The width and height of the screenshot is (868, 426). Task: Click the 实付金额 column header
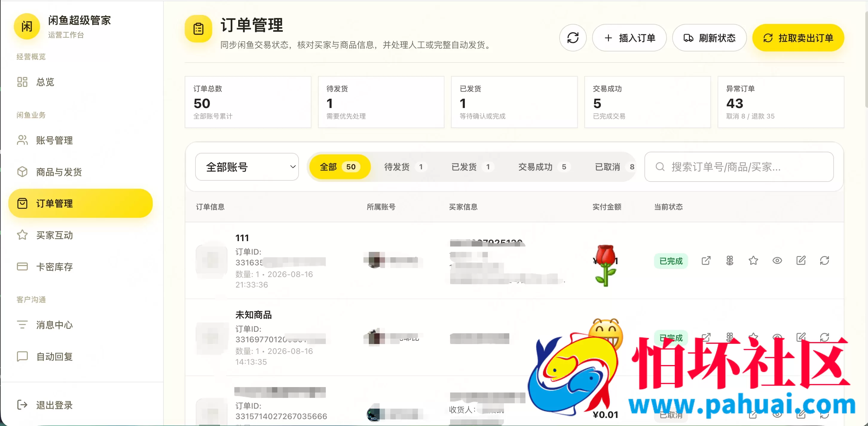pos(607,207)
